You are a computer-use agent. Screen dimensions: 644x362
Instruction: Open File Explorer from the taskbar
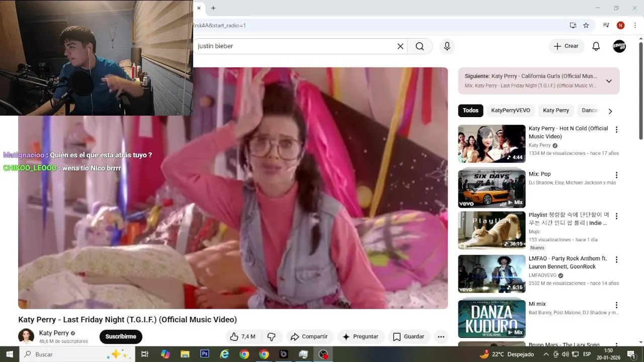pos(185,354)
